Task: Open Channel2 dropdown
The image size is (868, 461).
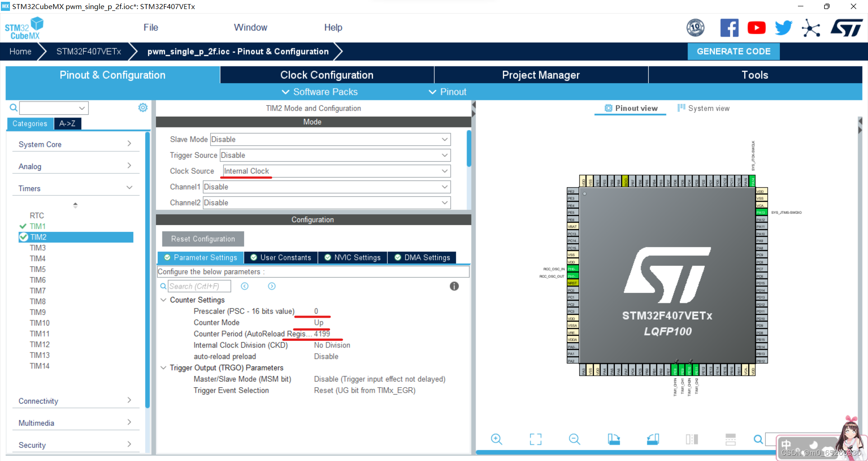Action: 327,202
